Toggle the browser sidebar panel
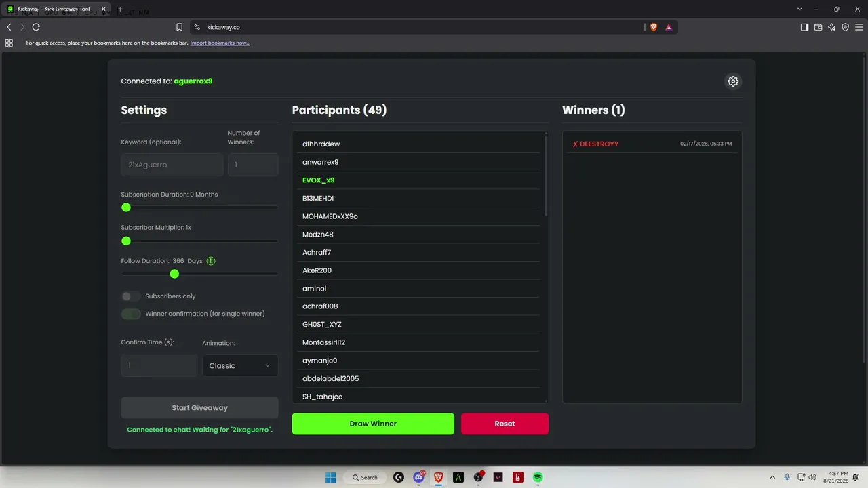The height and width of the screenshot is (488, 868). (804, 27)
